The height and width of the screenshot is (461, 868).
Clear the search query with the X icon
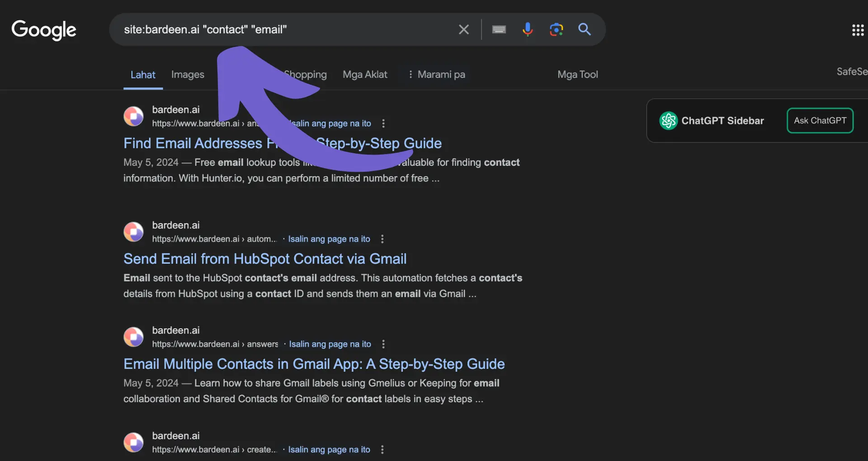pyautogui.click(x=463, y=29)
